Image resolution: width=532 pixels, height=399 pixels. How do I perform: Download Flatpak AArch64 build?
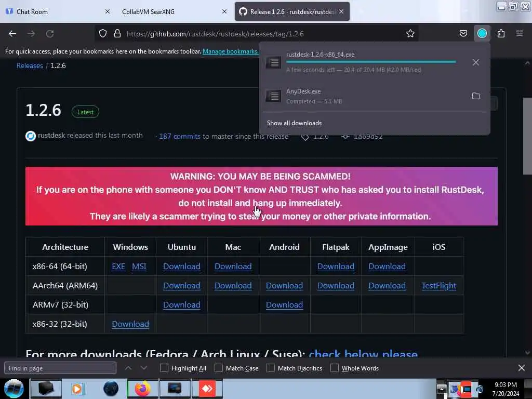click(336, 286)
